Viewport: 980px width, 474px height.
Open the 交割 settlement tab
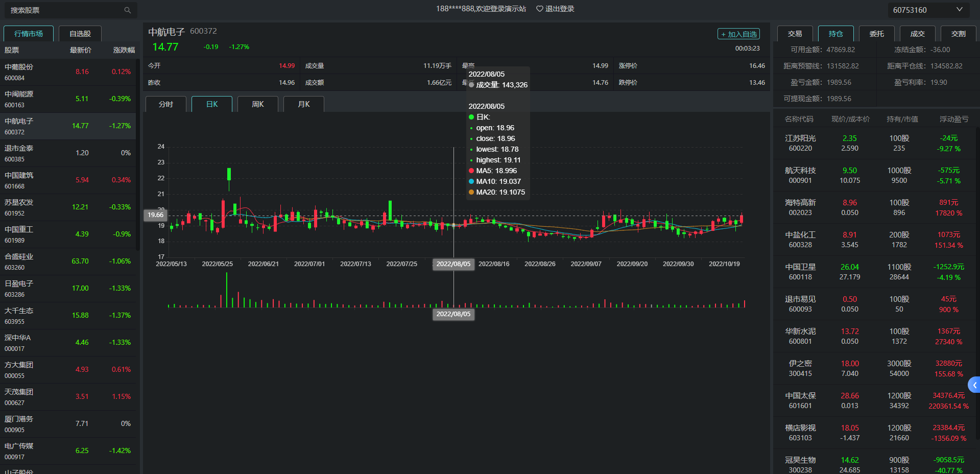coord(958,34)
